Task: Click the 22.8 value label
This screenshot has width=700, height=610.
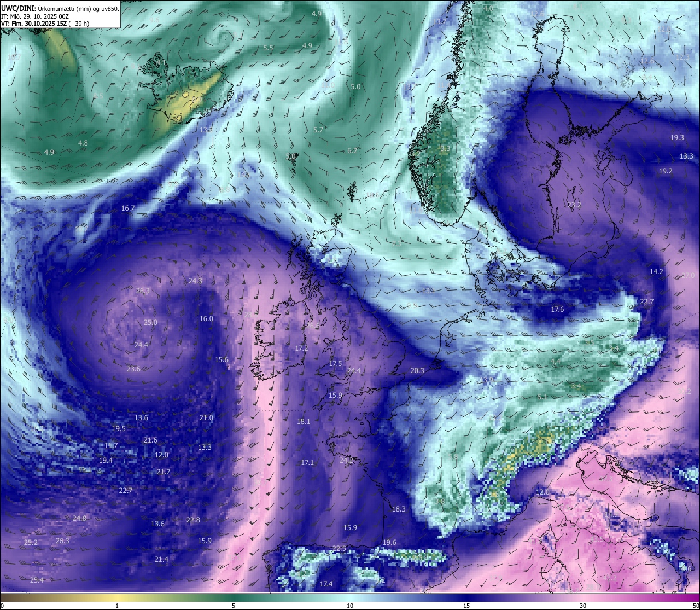Action: 193,520
